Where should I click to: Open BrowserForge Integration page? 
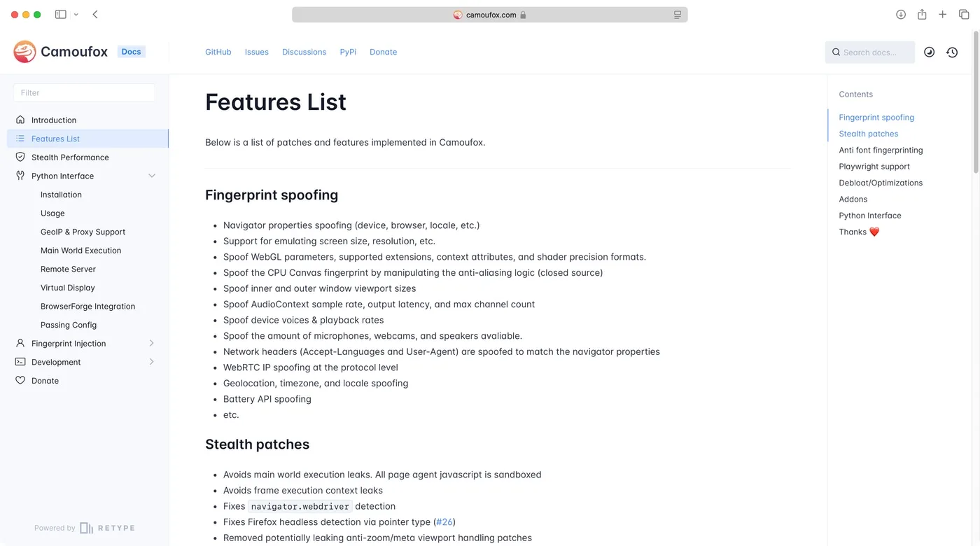point(87,306)
